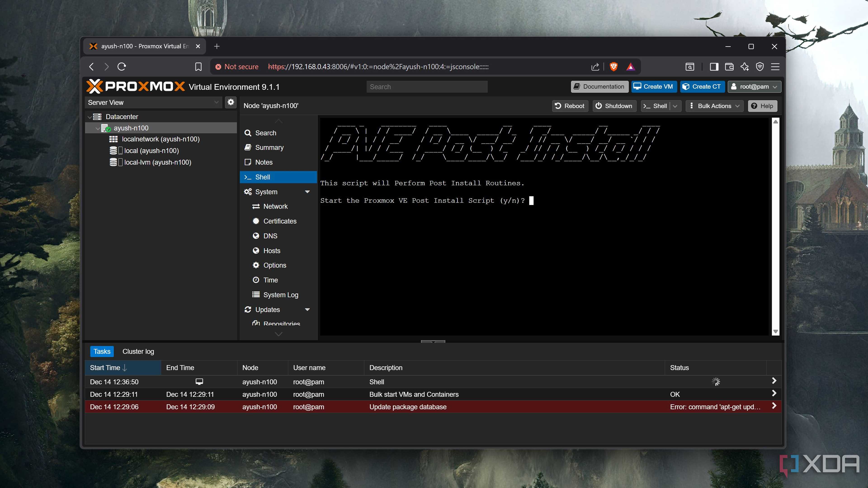The width and height of the screenshot is (868, 488).
Task: Click the Shutdown button
Action: pos(614,106)
